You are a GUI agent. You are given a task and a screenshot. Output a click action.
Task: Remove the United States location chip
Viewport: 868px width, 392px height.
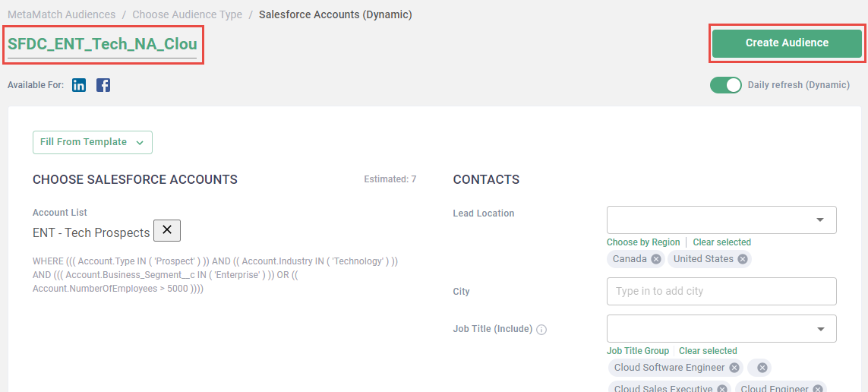[x=743, y=259]
